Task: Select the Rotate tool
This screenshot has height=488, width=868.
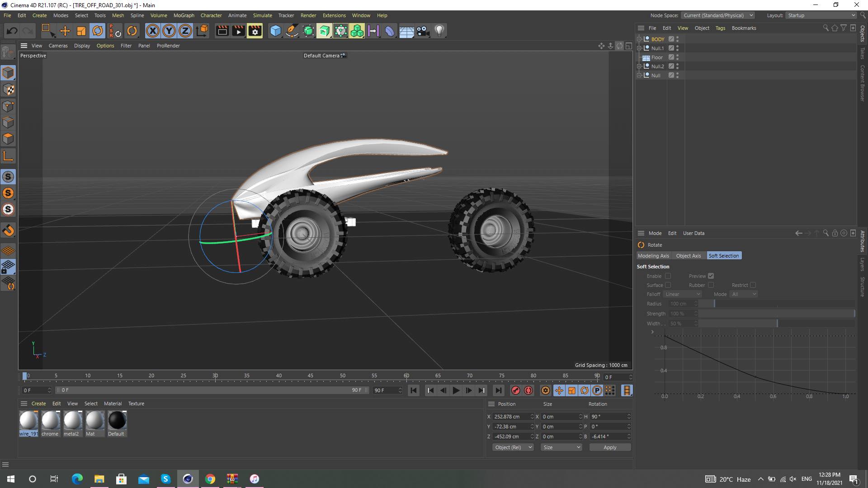Action: tap(98, 31)
